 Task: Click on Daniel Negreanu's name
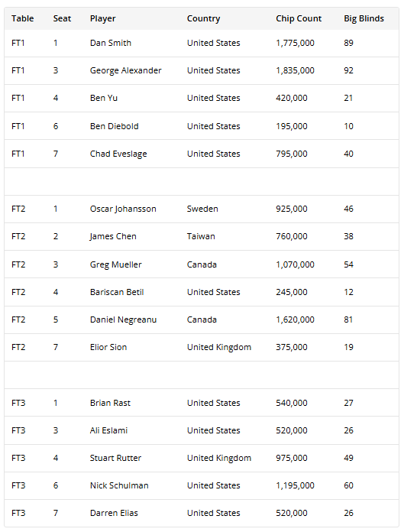pyautogui.click(x=123, y=320)
